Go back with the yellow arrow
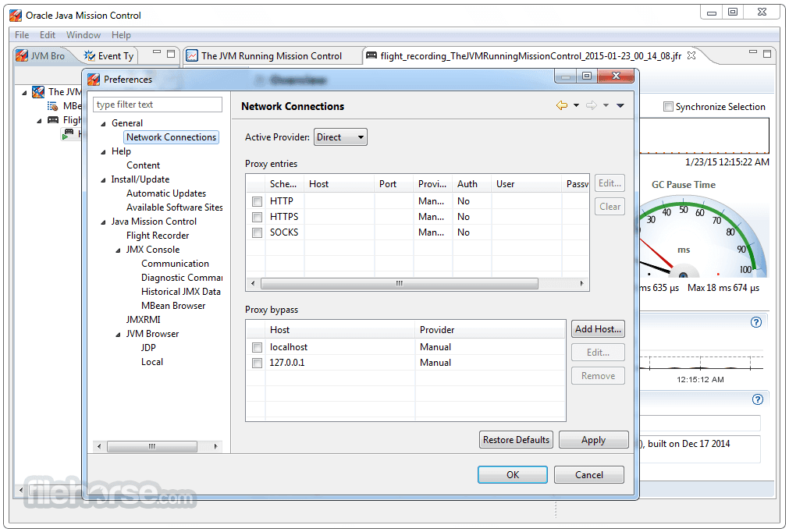The width and height of the screenshot is (789, 532). pyautogui.click(x=562, y=105)
